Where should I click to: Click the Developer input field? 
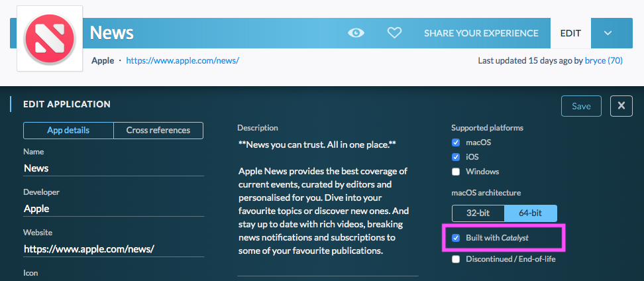click(114, 208)
